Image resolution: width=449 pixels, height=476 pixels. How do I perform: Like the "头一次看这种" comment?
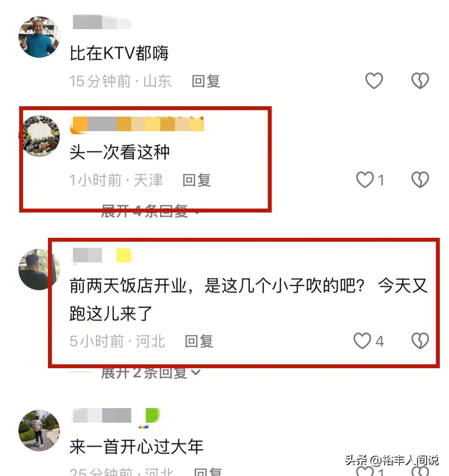pos(365,180)
